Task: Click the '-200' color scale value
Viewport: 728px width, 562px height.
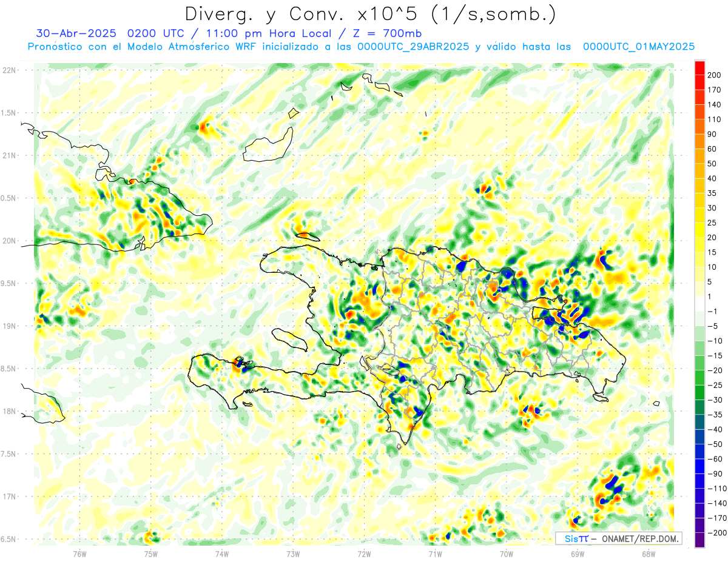Action: pyautogui.click(x=717, y=534)
